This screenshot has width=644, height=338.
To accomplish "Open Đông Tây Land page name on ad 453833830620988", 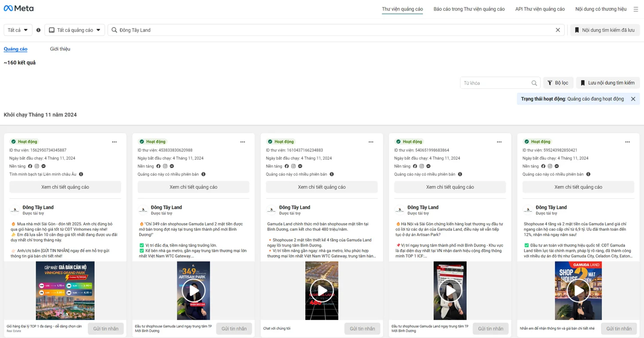I will (166, 208).
